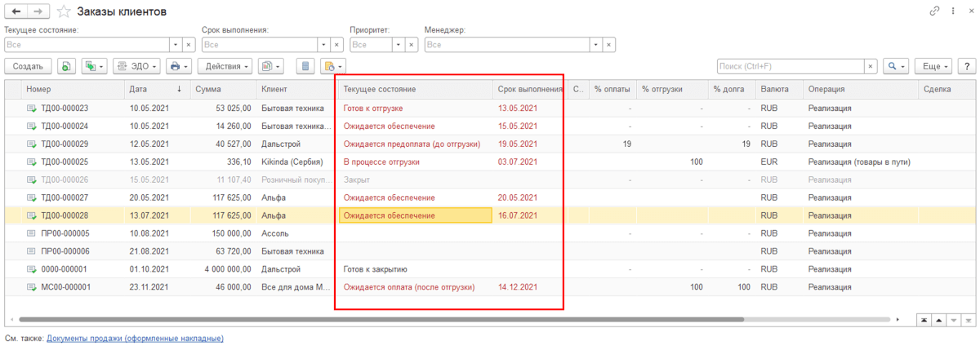Clear the Текущее состояние filter
This screenshot has width=980, height=346.
[188, 44]
